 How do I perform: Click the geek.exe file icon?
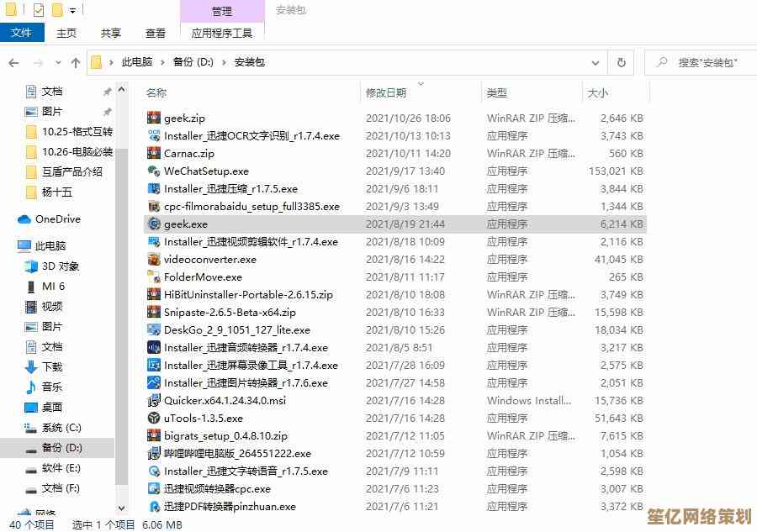pos(154,224)
